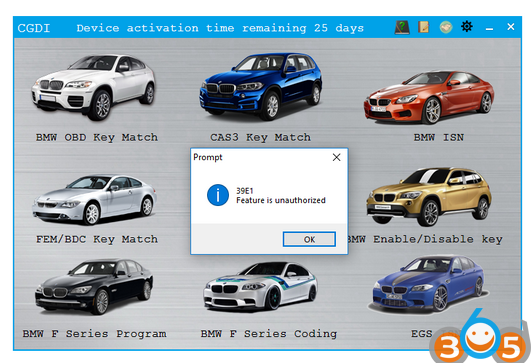
Task: Open the help icon with green question mark
Action: click(402, 27)
